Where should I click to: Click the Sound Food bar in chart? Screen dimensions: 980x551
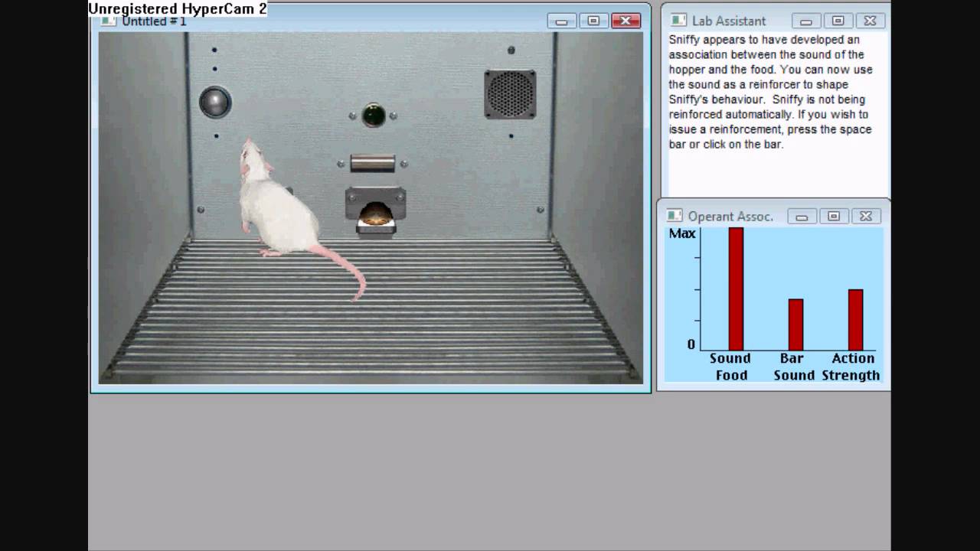736,289
